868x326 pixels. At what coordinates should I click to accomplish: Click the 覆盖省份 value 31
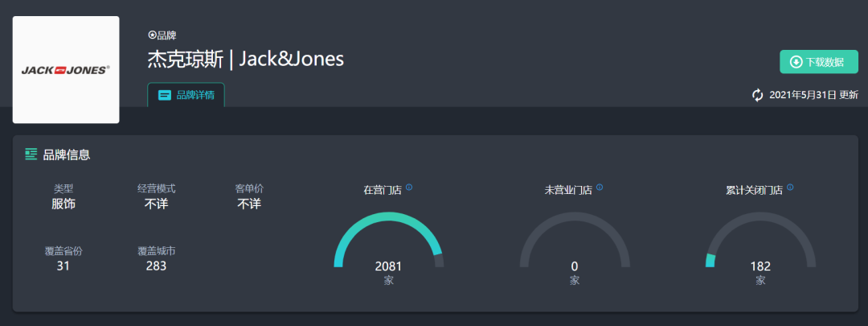pos(63,266)
